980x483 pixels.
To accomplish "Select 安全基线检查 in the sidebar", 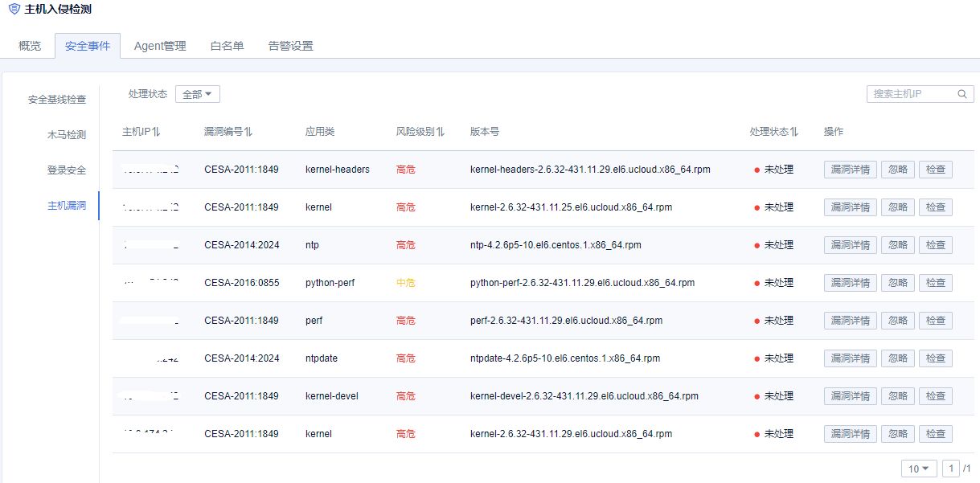I will 57,100.
